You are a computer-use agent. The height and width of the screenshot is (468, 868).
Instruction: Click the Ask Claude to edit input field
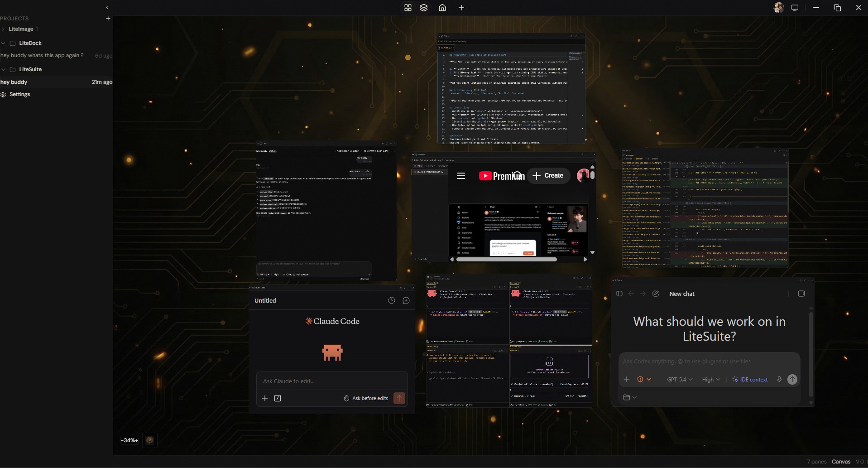pyautogui.click(x=331, y=381)
